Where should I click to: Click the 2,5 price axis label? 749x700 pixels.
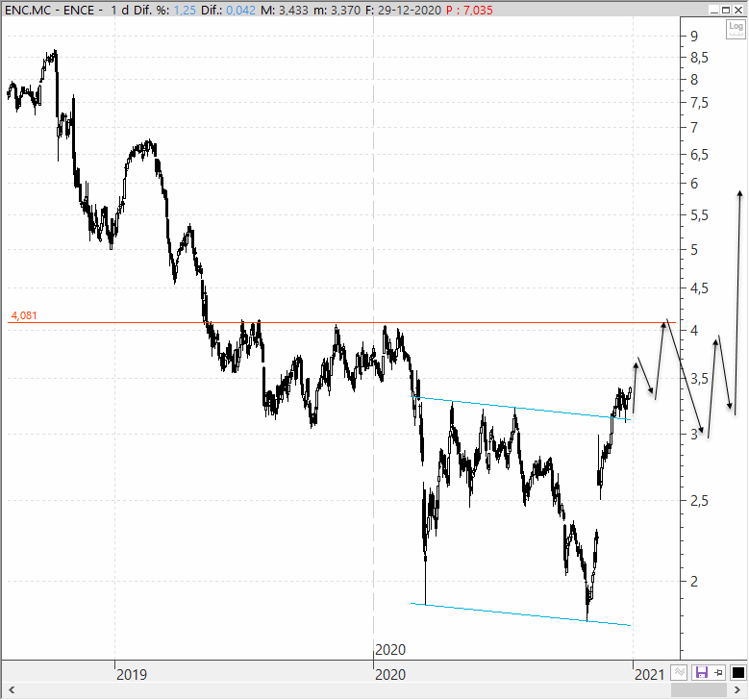(699, 501)
